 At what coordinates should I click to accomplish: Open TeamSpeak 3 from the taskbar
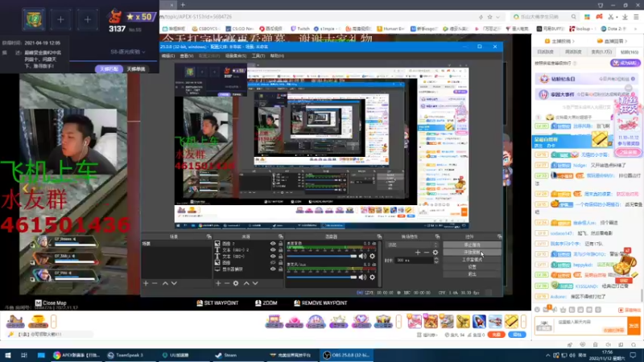pyautogui.click(x=126, y=355)
